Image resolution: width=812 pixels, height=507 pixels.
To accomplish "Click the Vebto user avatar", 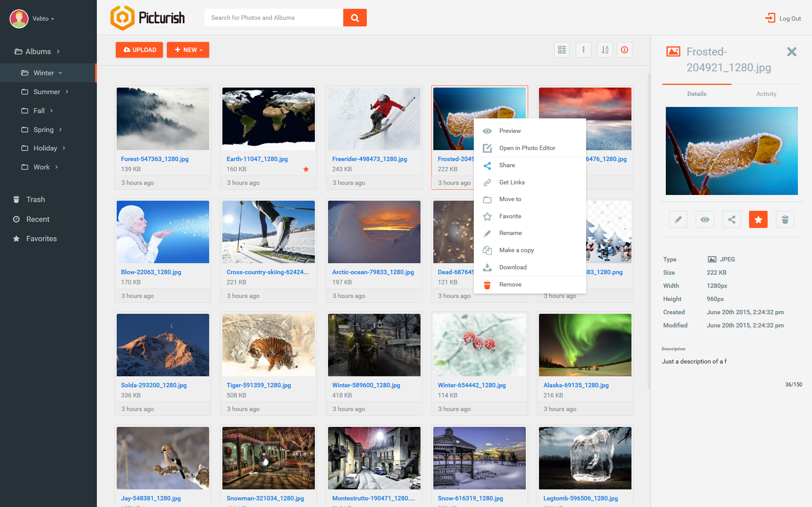I will [19, 18].
